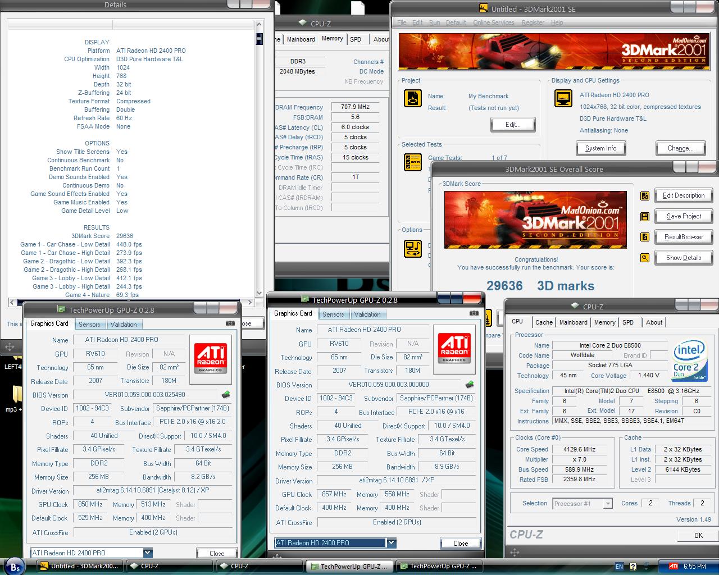The width and height of the screenshot is (728, 575).
Task: Open the Help menu in 3DMark2001
Action: [557, 22]
